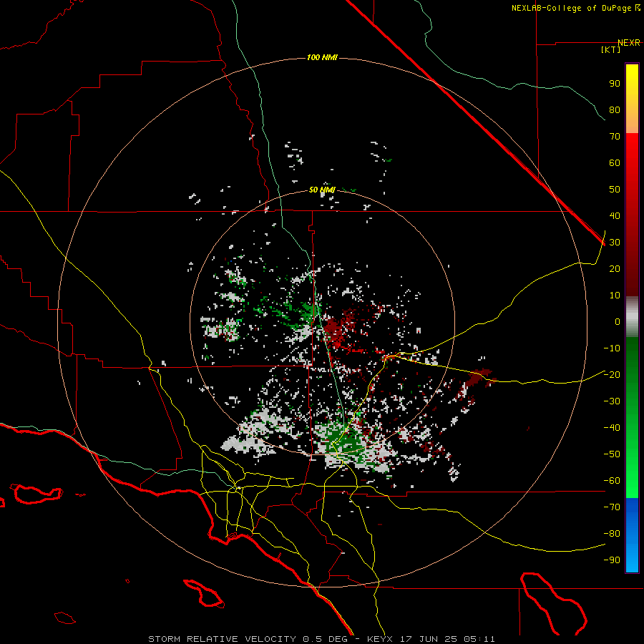Click the 100 NMI range ring label
The image size is (644, 644).
coord(322,57)
